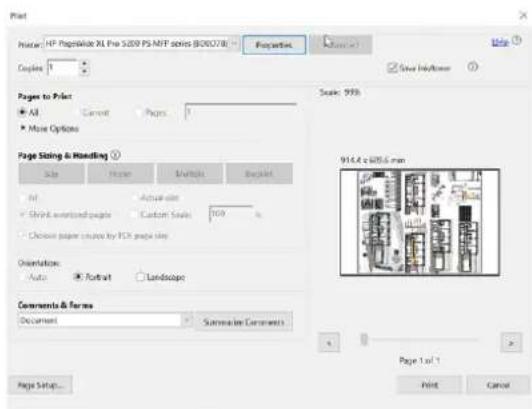Expand the More Options section
Screen dimensions: 532x409
point(50,128)
